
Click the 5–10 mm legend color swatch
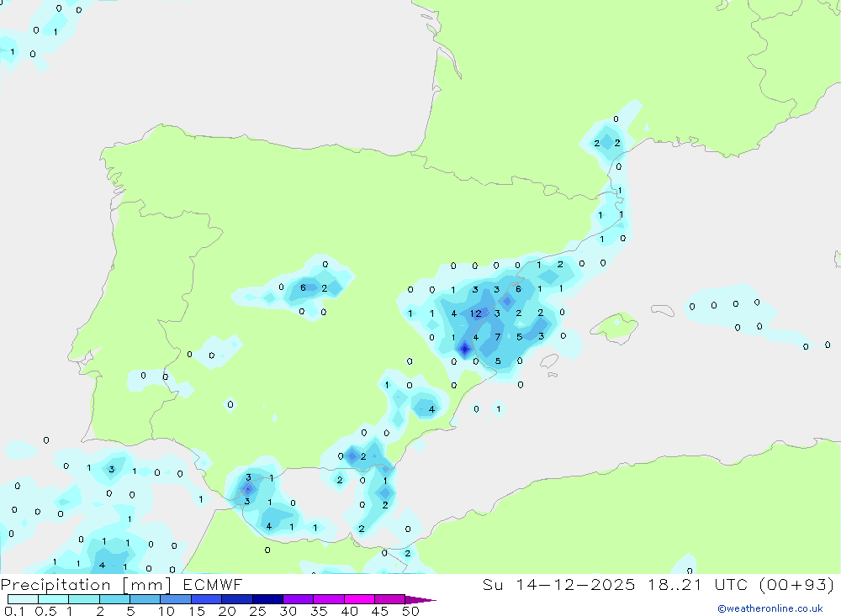[145, 599]
